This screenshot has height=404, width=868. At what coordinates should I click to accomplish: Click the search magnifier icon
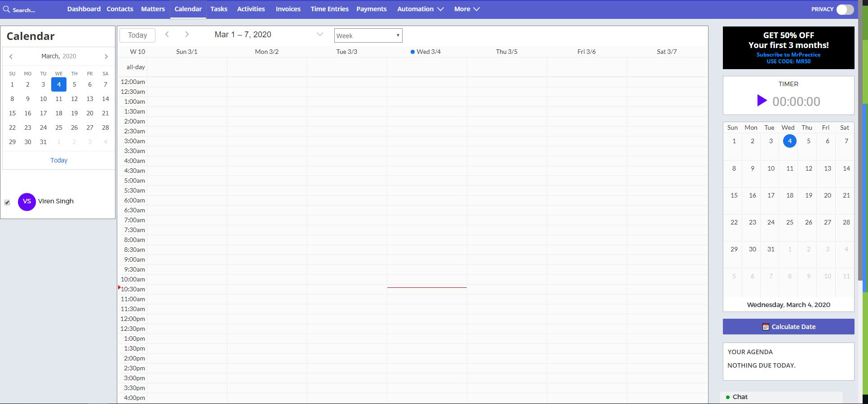[x=6, y=9]
